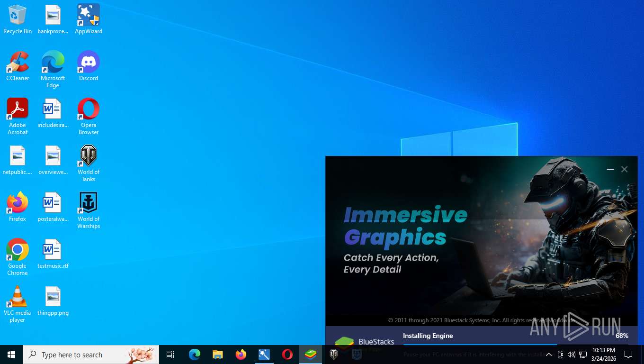This screenshot has height=364, width=644.
Task: Switch to BlueStacks installer in taskbar
Action: [x=311, y=355]
